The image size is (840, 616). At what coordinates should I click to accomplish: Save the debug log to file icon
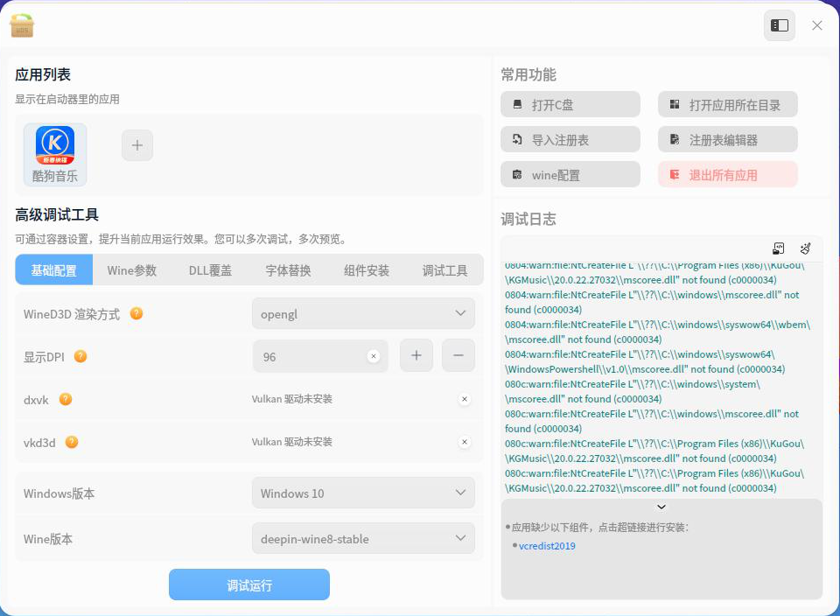click(x=779, y=248)
